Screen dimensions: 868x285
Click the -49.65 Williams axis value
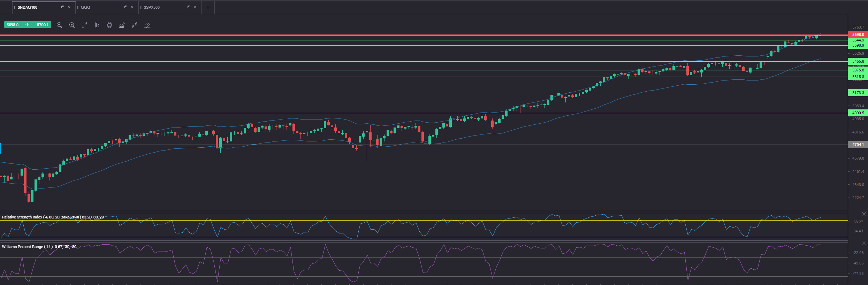point(858,263)
